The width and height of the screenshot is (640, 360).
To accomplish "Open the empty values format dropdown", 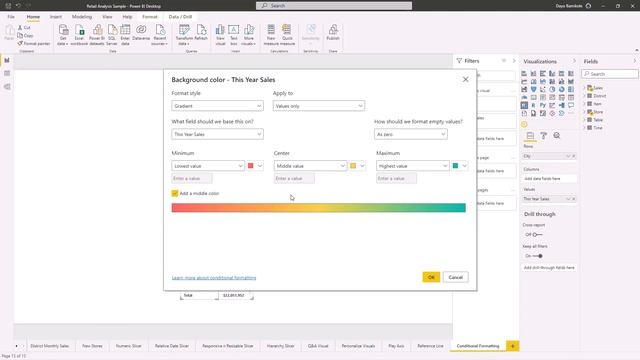I will point(411,134).
